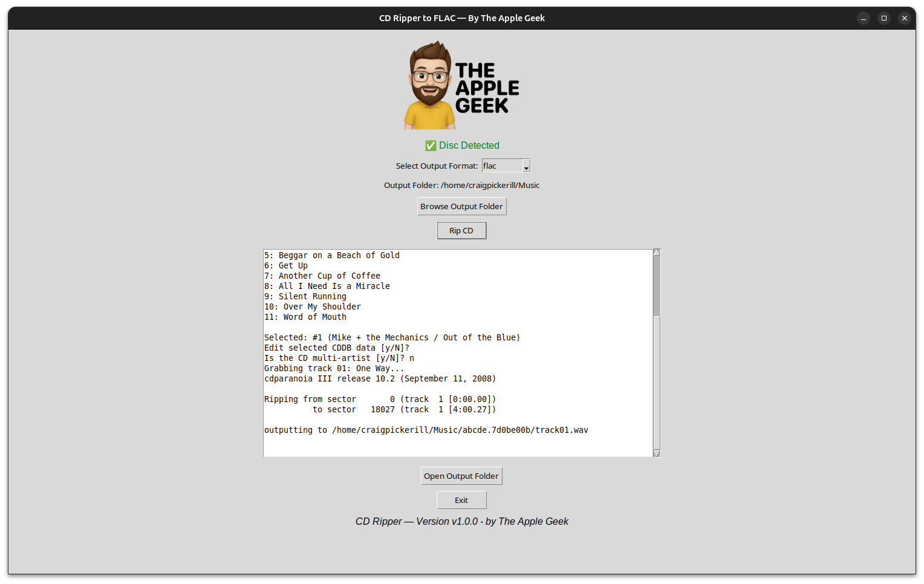Click the 'Ripping from sector 0' line
The image size is (924, 584).
(380, 400)
